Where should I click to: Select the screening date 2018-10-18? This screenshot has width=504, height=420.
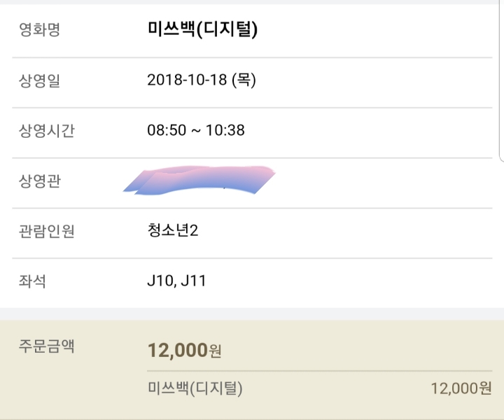187,79
